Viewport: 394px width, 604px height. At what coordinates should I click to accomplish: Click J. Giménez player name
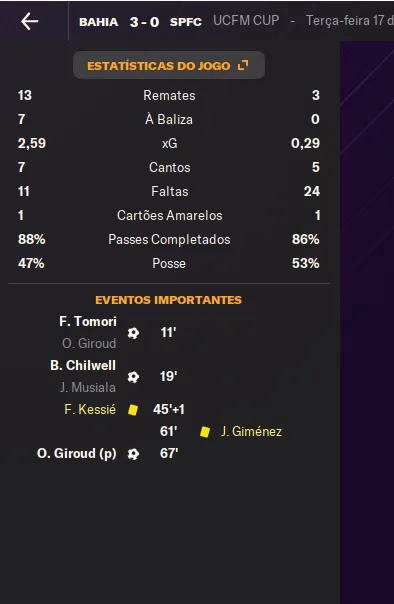(251, 431)
